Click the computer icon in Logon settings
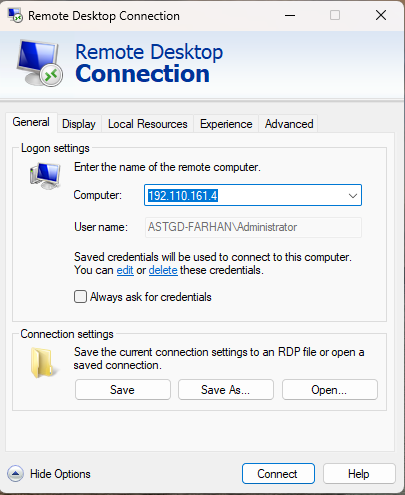The image size is (405, 495). [45, 176]
